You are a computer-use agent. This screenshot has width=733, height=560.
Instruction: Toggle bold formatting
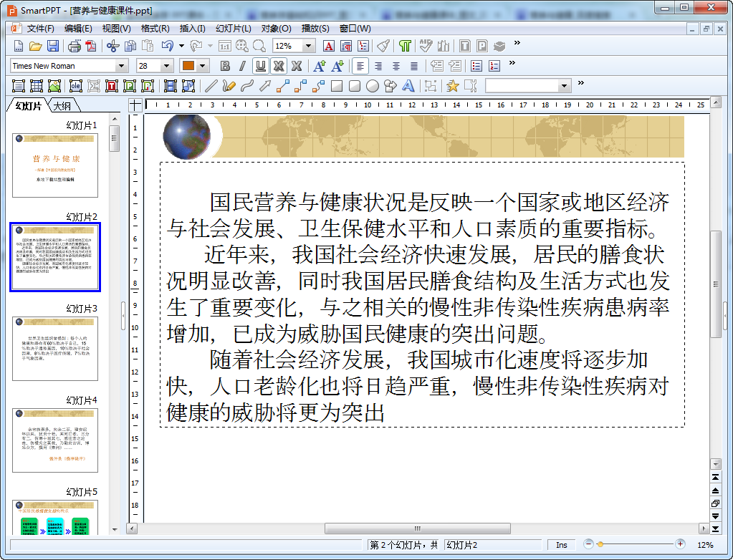[225, 66]
